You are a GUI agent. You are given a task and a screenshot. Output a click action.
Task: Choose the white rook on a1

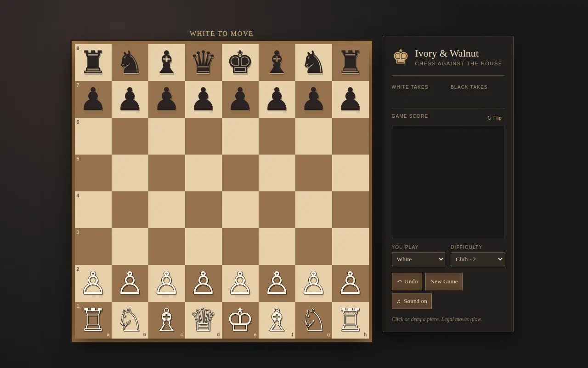click(x=93, y=320)
